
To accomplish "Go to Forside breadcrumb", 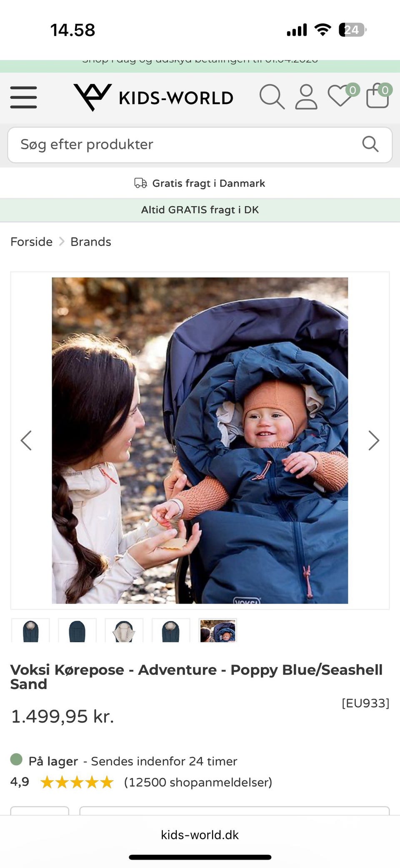I will pyautogui.click(x=32, y=242).
